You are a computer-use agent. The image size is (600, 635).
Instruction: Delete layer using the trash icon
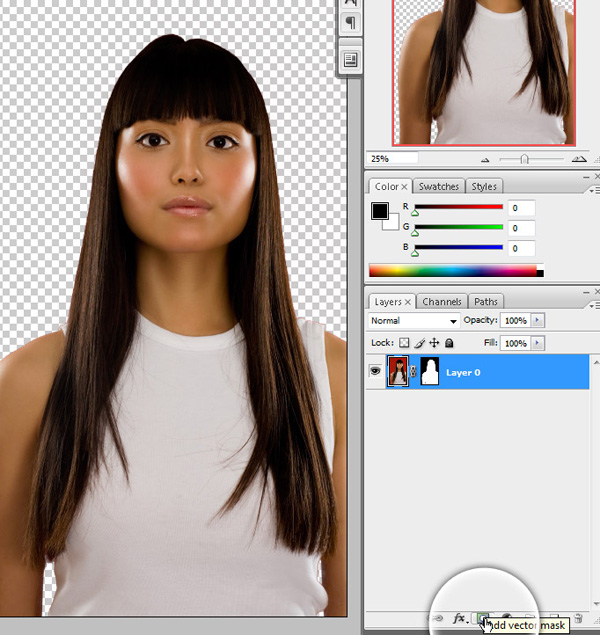pos(579,618)
